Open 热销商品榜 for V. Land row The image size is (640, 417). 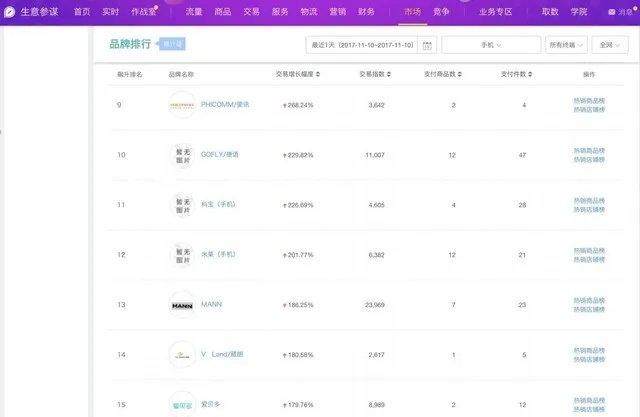[x=589, y=350]
